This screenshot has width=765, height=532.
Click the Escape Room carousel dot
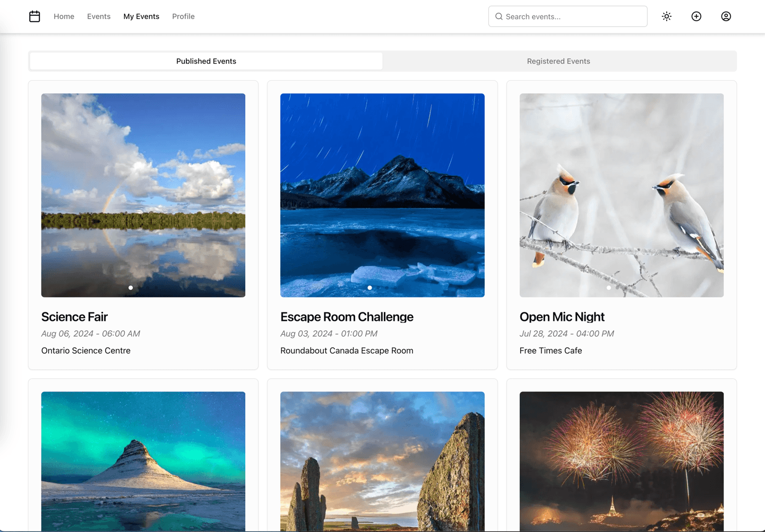pyautogui.click(x=369, y=287)
